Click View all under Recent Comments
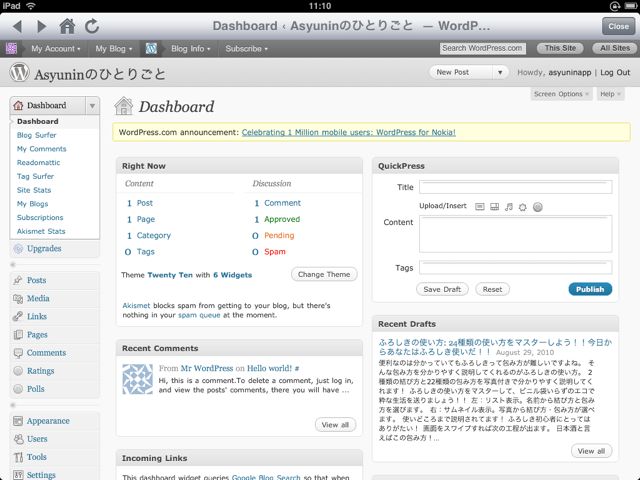This screenshot has width=640, height=480. [335, 425]
